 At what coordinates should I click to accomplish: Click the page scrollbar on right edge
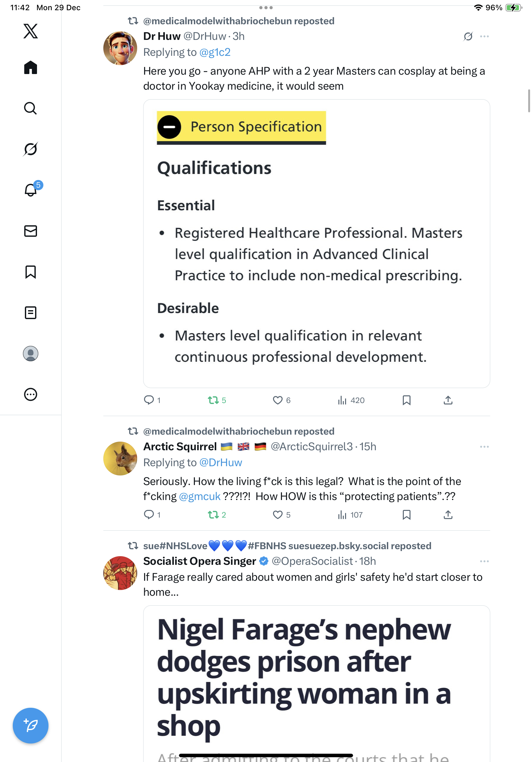[x=529, y=101]
